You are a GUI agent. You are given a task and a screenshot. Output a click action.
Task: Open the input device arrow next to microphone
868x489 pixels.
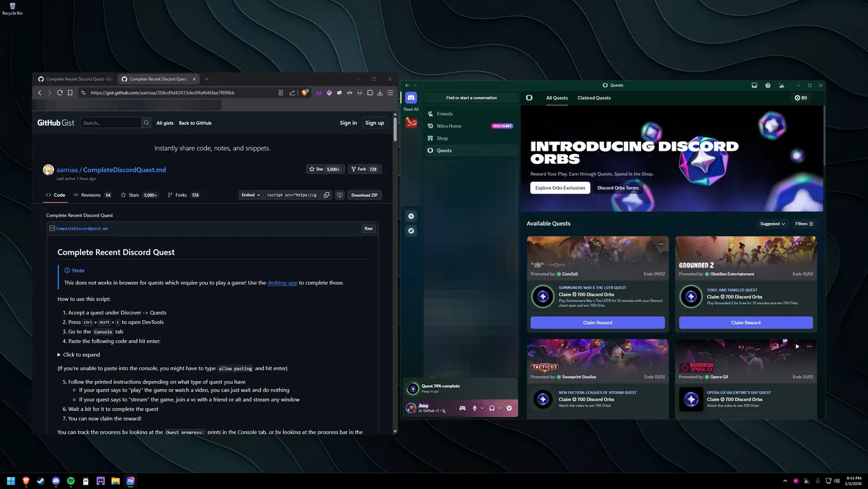coord(482,408)
